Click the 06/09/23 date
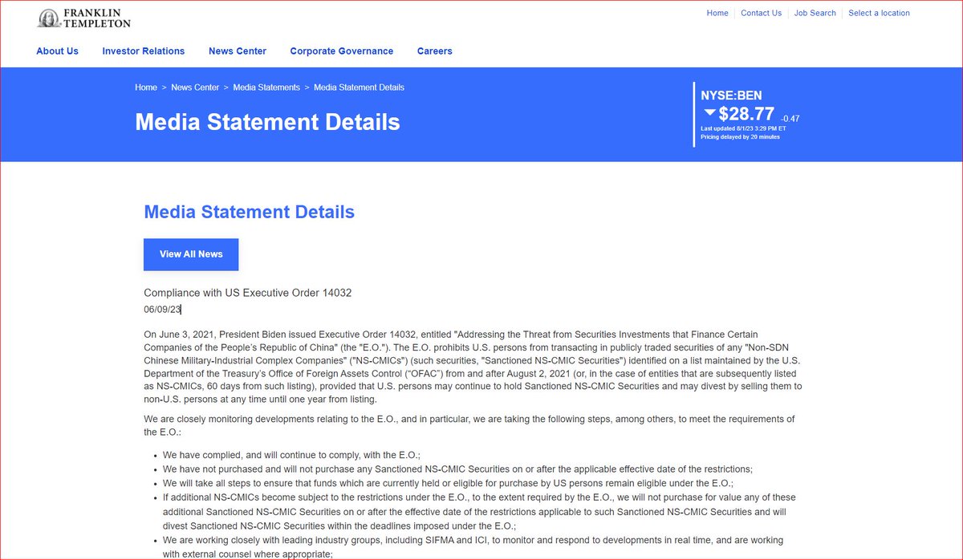This screenshot has width=963, height=560. (x=163, y=310)
